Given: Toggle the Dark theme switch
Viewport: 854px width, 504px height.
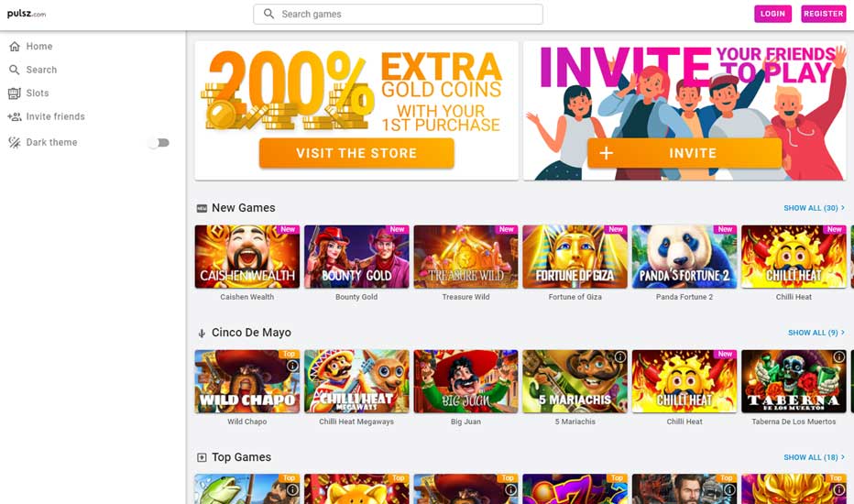Looking at the screenshot, I should pyautogui.click(x=159, y=143).
